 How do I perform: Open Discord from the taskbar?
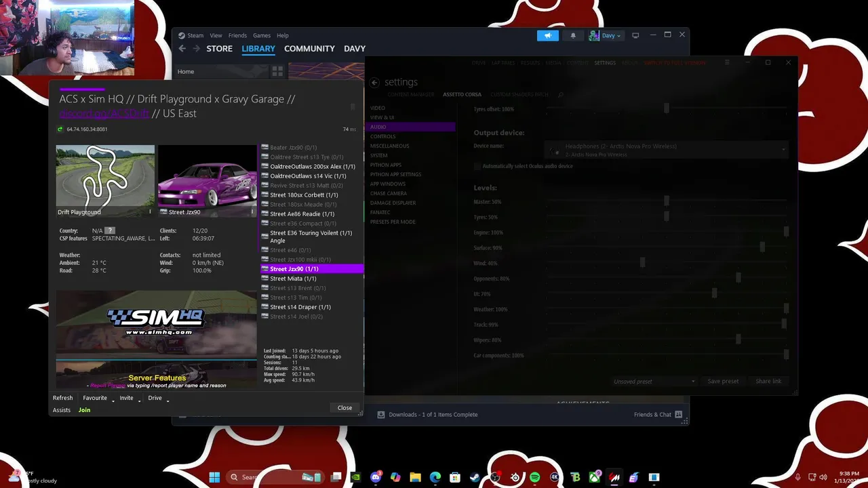coord(376,477)
